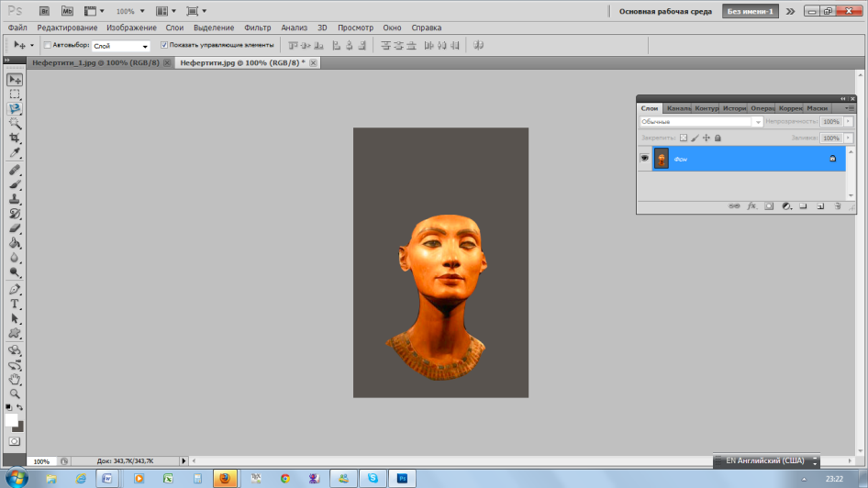Select the Zoom tool
Image resolution: width=868 pixels, height=488 pixels.
[15, 394]
